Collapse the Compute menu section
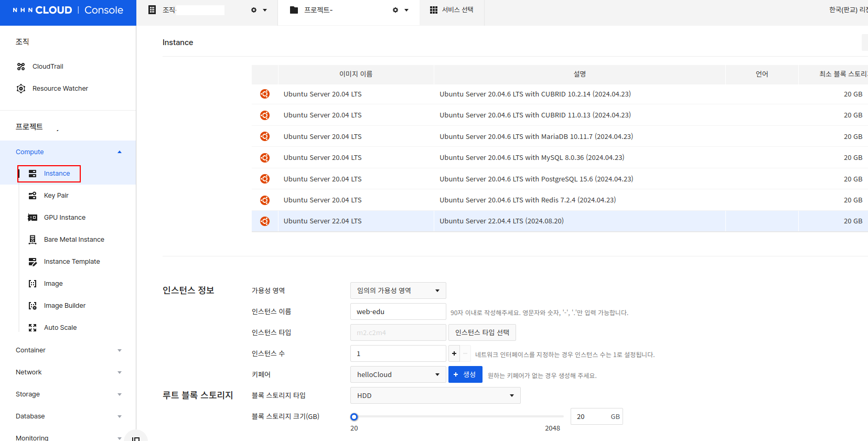 pos(120,152)
